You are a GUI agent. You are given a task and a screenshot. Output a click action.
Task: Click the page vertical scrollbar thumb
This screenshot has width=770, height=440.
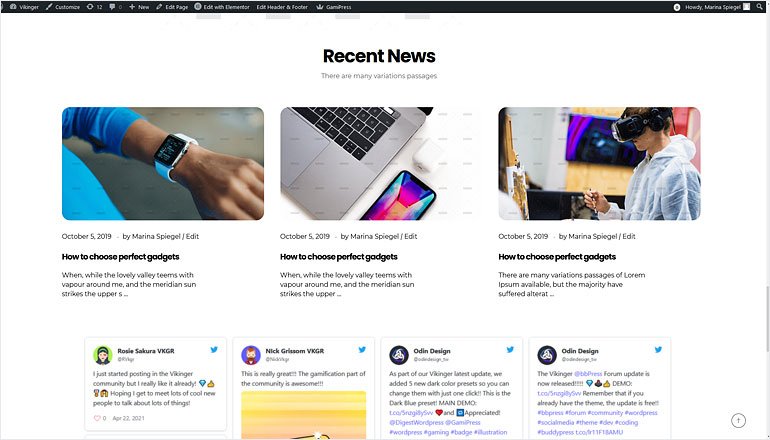coord(767,318)
